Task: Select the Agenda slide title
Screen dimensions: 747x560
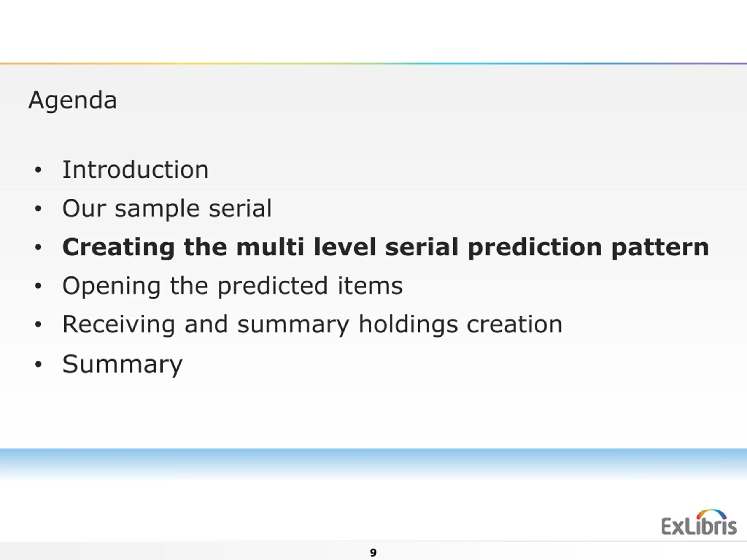Action: [73, 100]
